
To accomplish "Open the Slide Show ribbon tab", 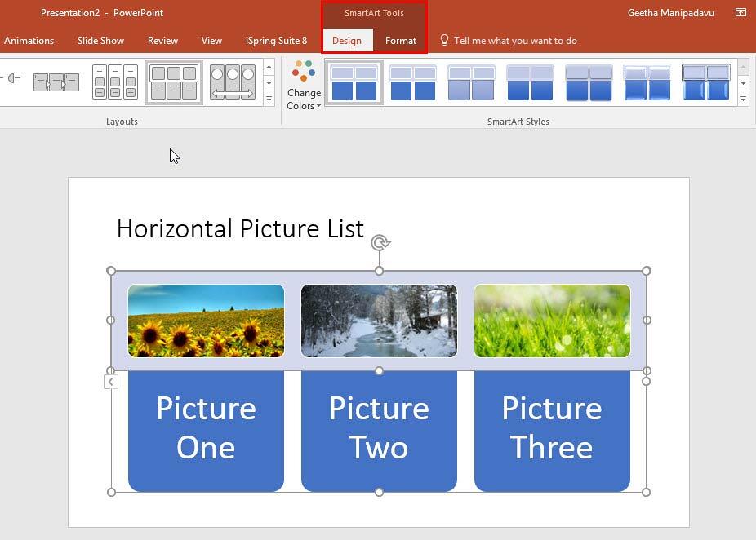I will 100,40.
